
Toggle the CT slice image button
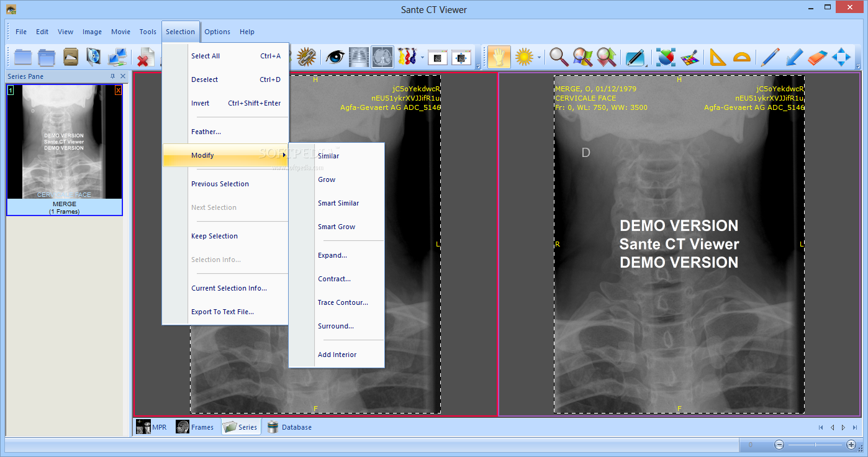[x=382, y=57]
